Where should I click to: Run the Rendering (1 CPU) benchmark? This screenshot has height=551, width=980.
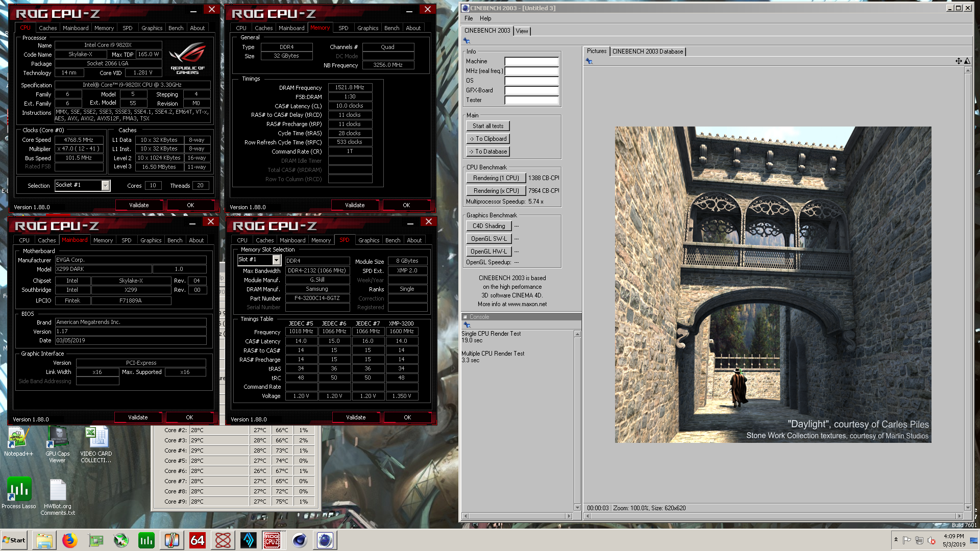point(496,178)
